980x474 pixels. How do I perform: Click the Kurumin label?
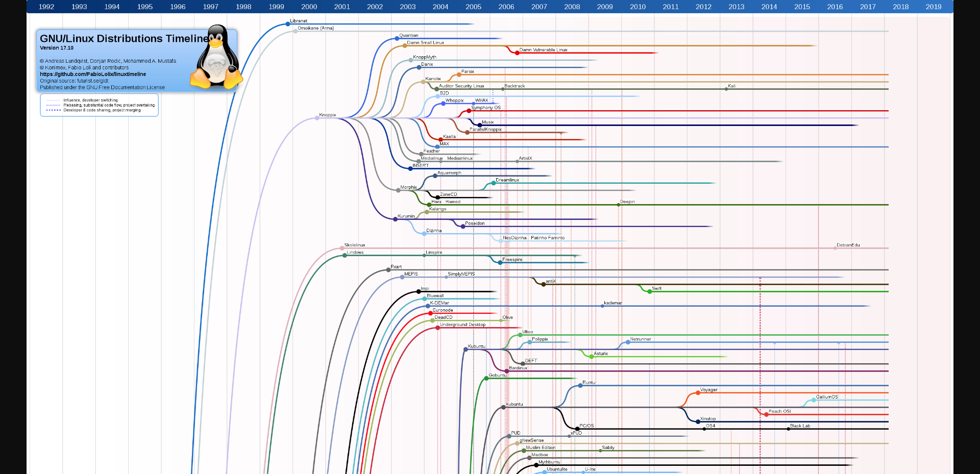point(406,216)
